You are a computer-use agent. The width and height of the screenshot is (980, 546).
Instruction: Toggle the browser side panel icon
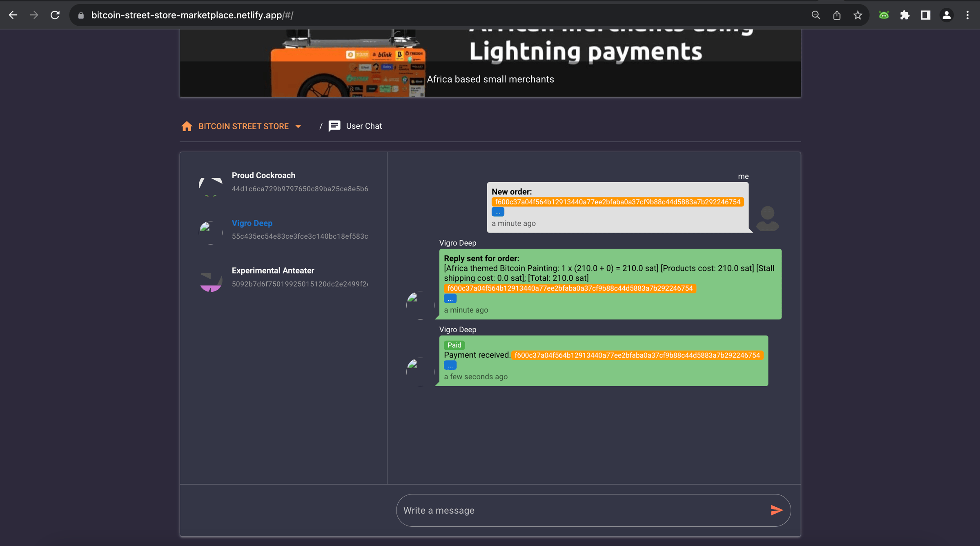(x=926, y=15)
